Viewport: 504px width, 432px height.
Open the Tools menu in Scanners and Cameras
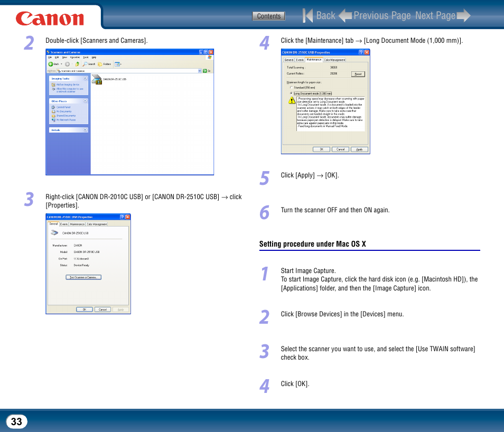tap(86, 57)
